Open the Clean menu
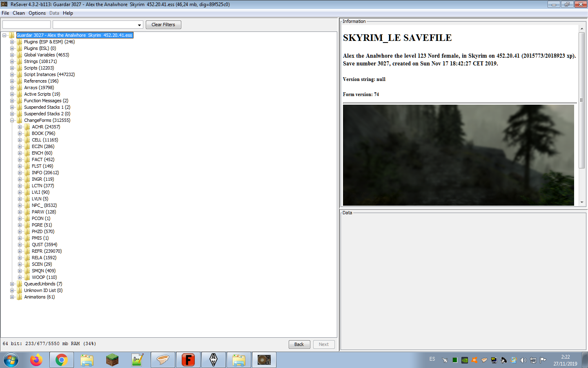Viewport: 588px width, 368px height. [19, 13]
